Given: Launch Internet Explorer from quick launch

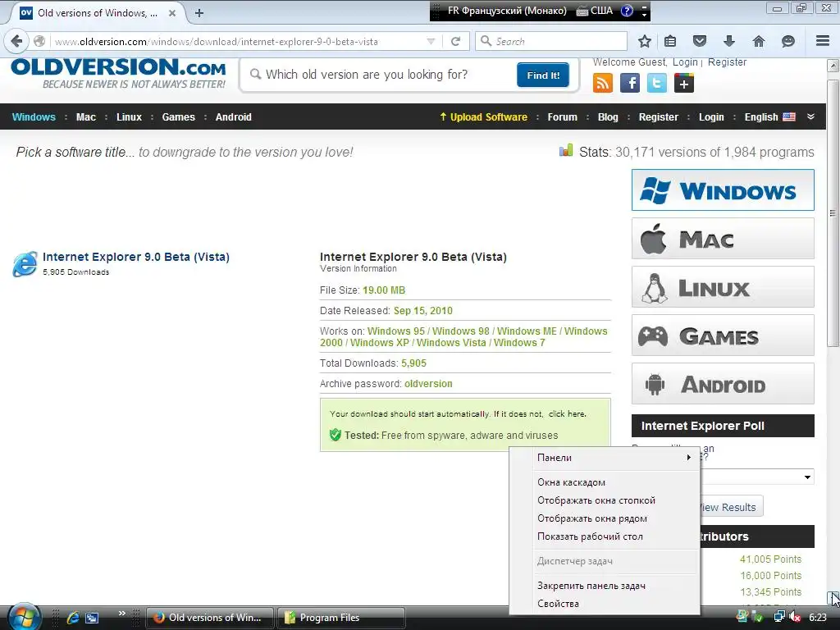Looking at the screenshot, I should click(x=72, y=618).
